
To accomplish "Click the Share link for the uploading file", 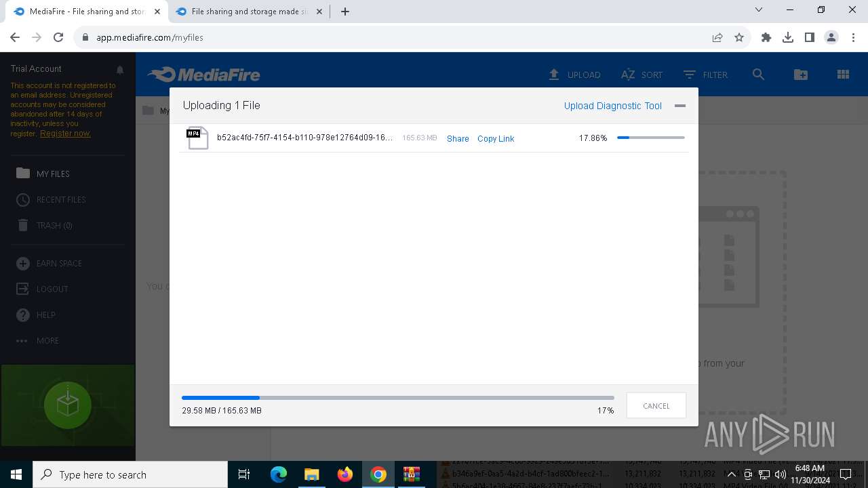I will pos(458,138).
